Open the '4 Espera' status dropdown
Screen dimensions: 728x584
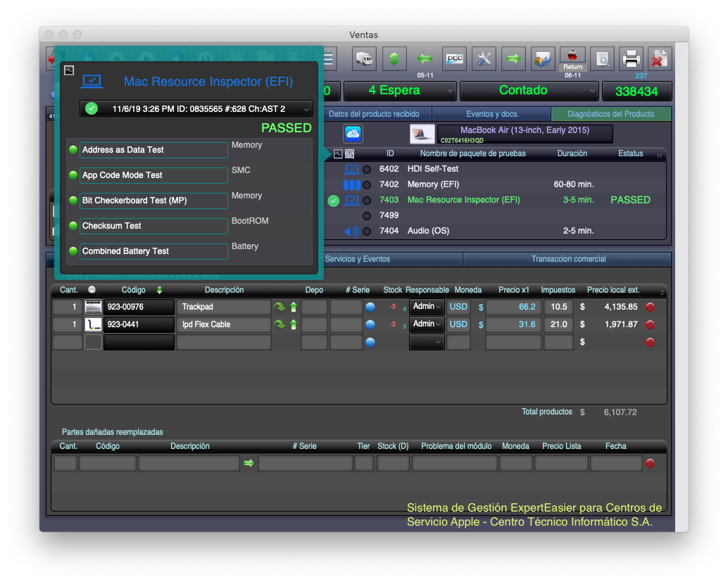pos(400,91)
